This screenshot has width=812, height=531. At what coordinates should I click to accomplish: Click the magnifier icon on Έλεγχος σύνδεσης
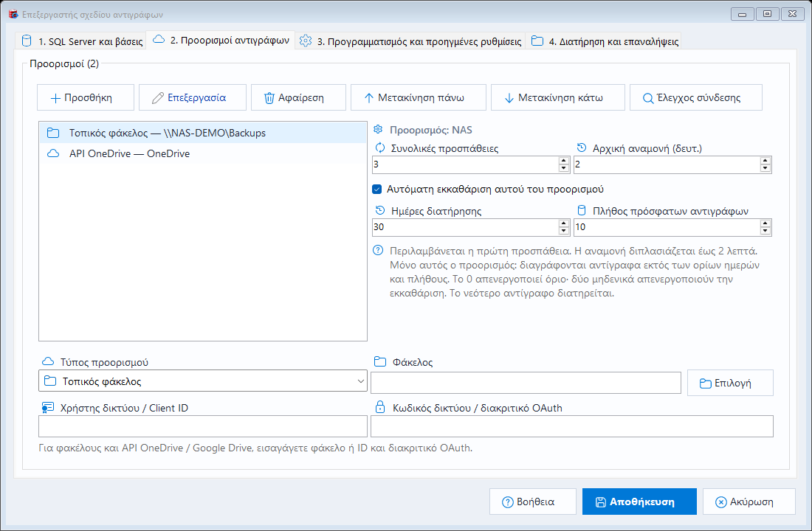648,98
